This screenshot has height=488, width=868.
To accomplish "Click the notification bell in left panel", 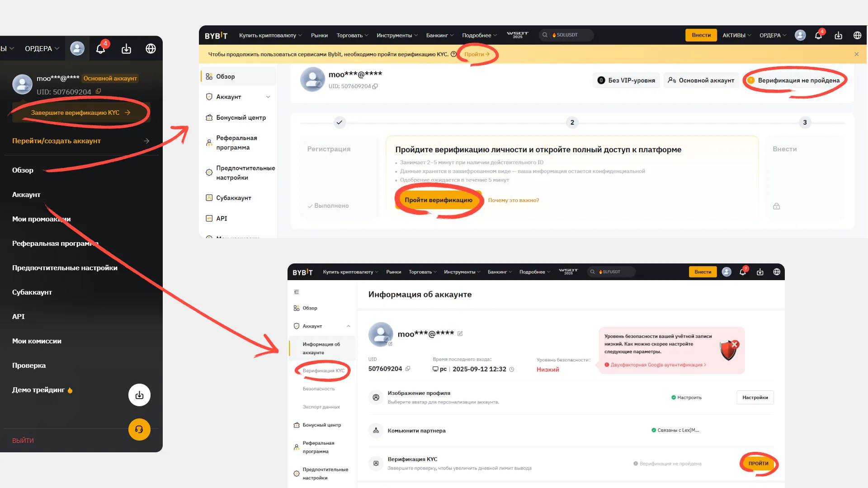I will tap(100, 48).
